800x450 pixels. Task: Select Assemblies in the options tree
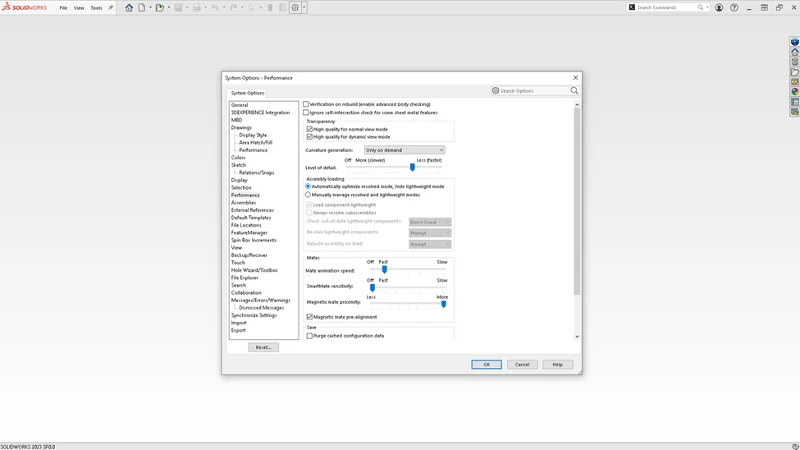pyautogui.click(x=243, y=203)
